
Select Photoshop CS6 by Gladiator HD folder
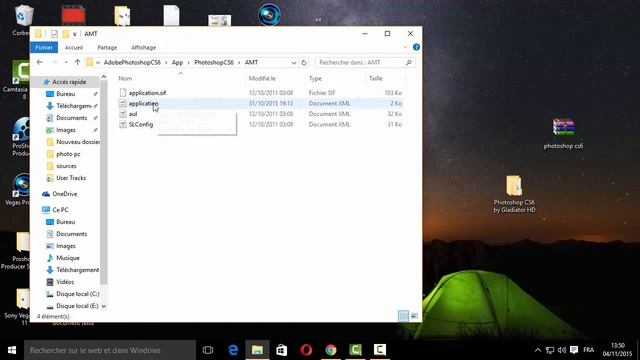(514, 194)
